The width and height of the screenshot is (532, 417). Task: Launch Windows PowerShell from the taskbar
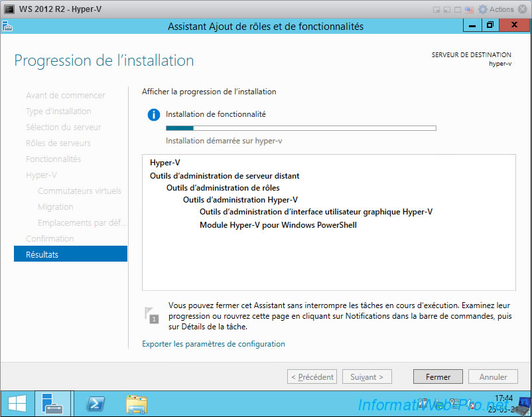coord(96,404)
